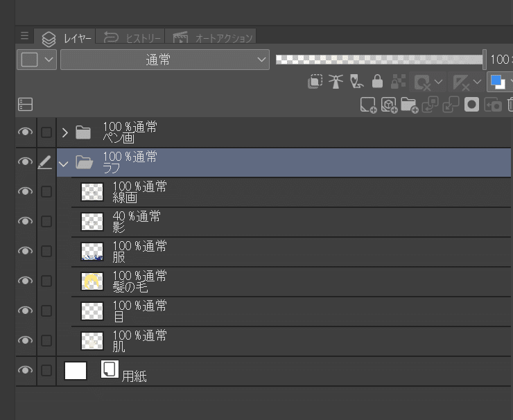Select the 肌 layer thumbnail
Screen dimensions: 513x420
[92, 340]
